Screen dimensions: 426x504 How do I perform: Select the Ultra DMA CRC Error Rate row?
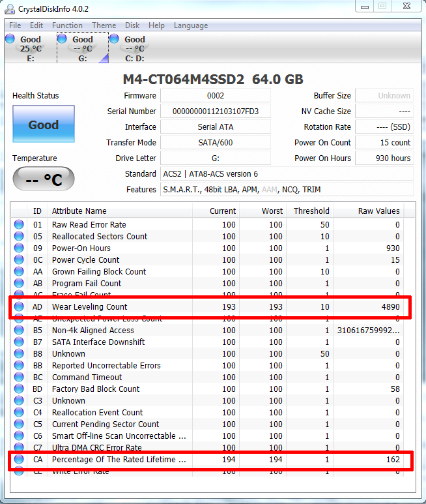click(207, 447)
